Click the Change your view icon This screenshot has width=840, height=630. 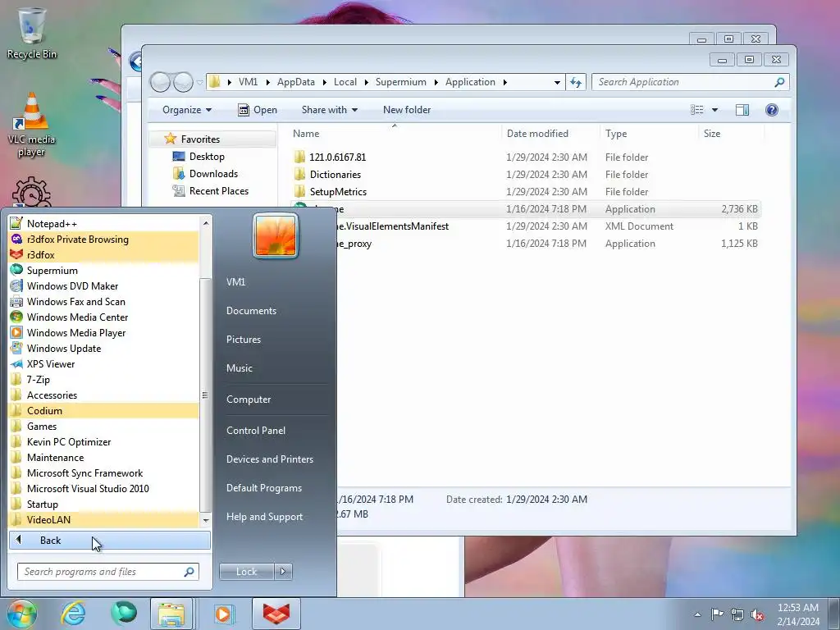pos(697,110)
